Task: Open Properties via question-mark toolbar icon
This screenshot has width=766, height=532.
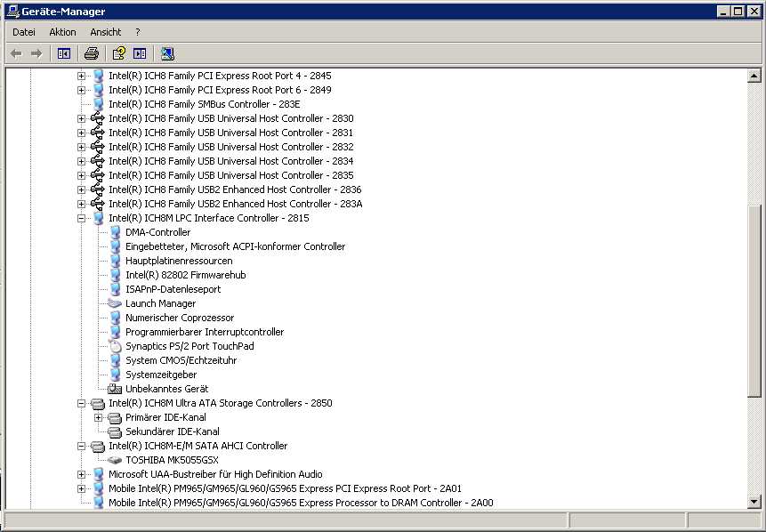Action: coord(118,53)
